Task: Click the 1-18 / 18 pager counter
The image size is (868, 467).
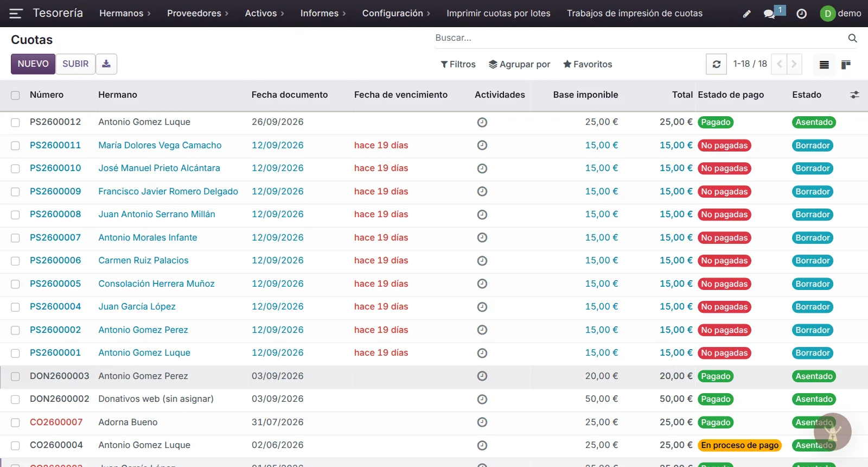Action: coord(750,64)
